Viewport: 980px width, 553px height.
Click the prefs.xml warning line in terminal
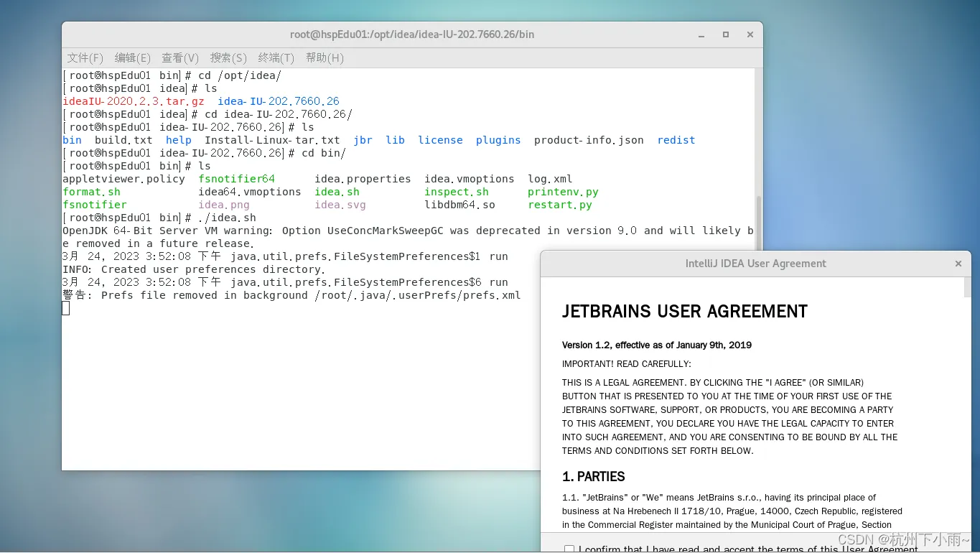tap(291, 295)
